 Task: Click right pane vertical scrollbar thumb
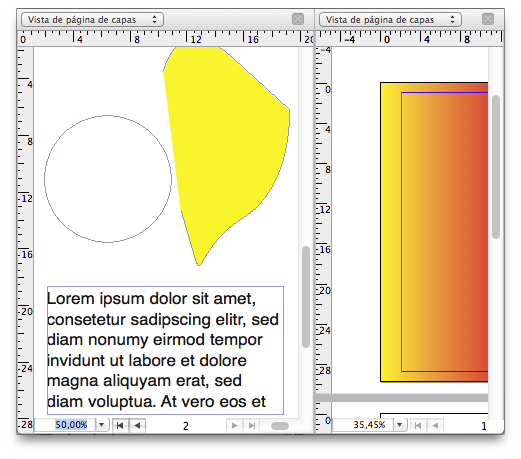(496, 167)
